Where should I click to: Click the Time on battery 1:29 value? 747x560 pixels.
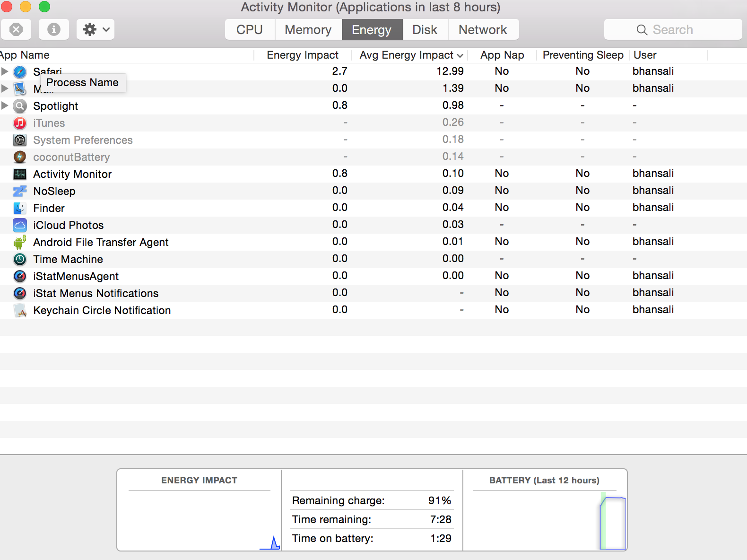pyautogui.click(x=441, y=538)
